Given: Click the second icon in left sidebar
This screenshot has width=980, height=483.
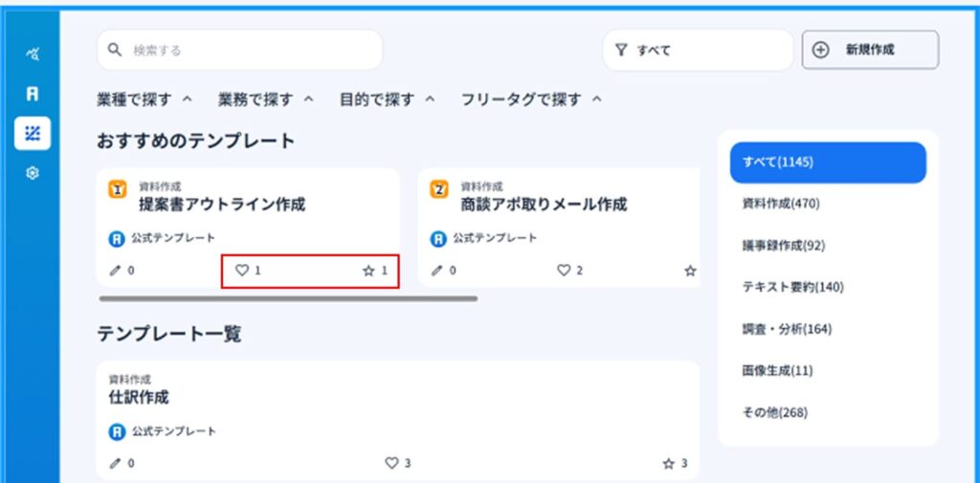Looking at the screenshot, I should 33,95.
